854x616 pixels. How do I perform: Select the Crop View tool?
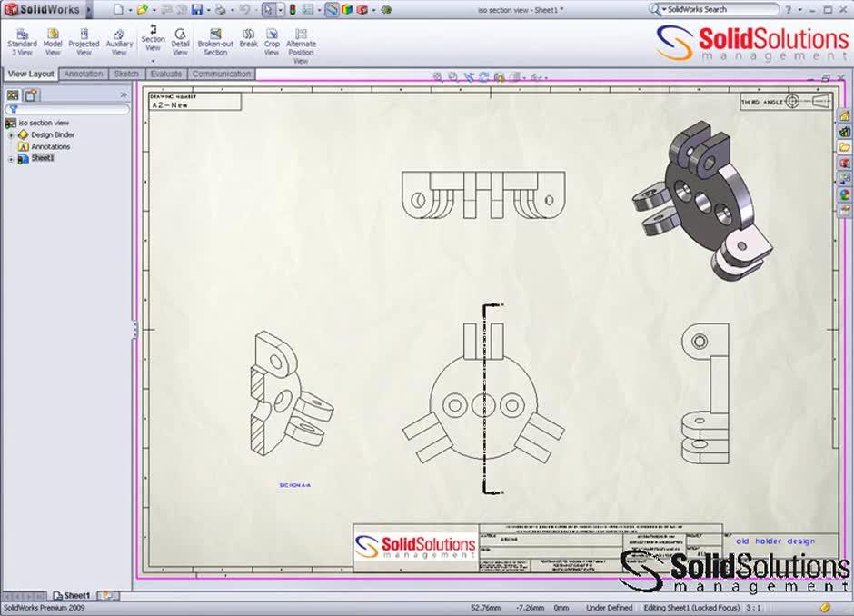(270, 40)
